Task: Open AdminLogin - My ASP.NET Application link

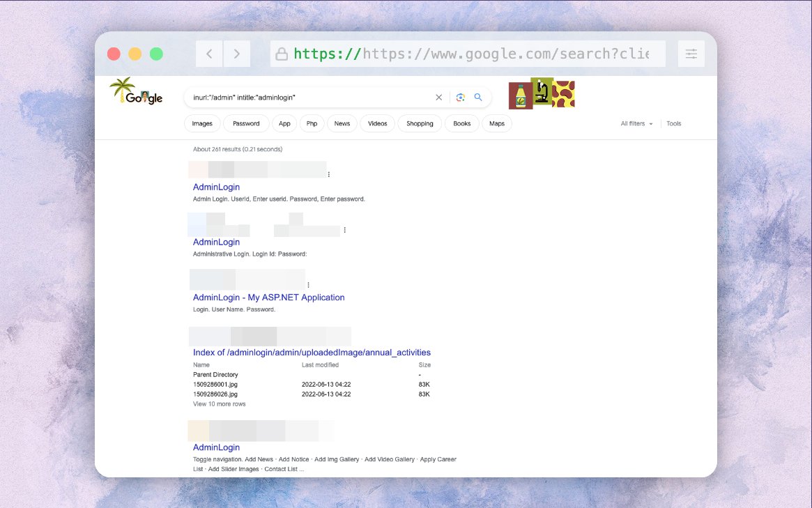Action: [x=269, y=298]
